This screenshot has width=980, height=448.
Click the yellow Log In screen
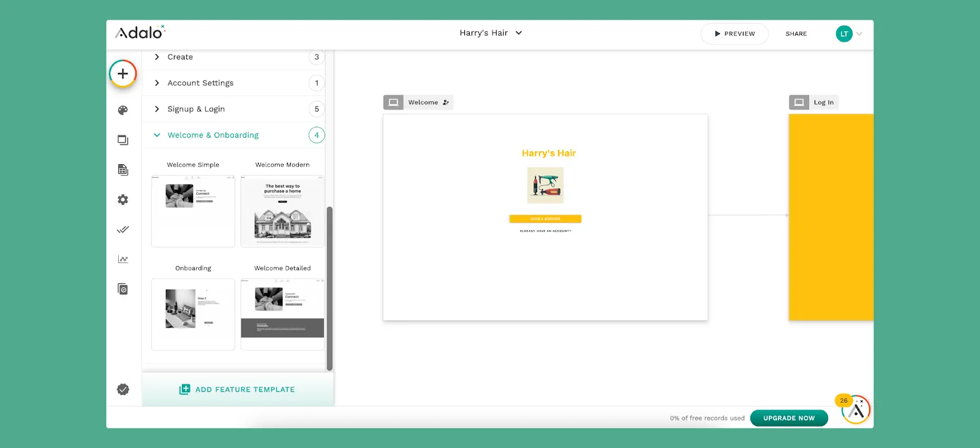coord(831,217)
